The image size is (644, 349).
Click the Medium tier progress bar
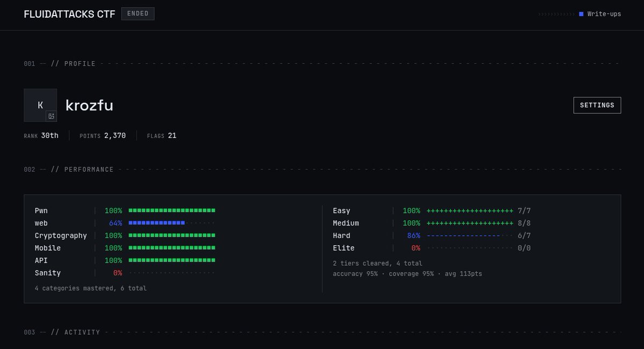(470, 223)
